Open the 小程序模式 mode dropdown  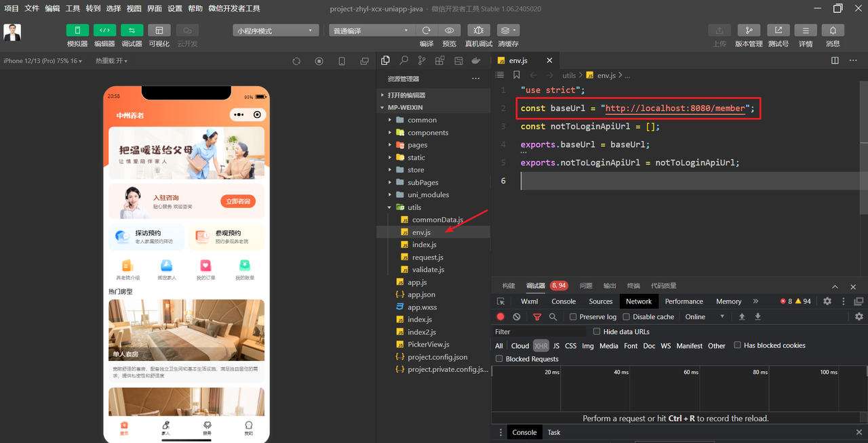point(276,30)
